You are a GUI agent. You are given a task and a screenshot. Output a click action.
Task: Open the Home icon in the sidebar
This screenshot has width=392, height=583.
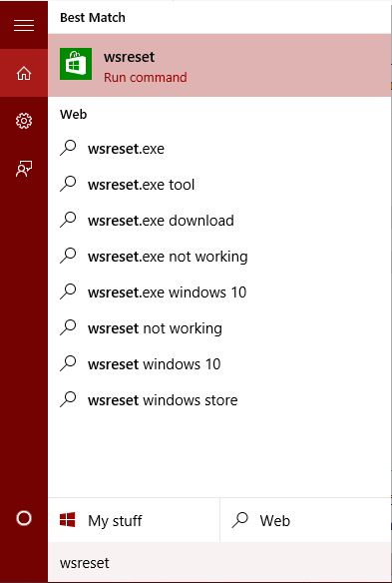point(24,73)
